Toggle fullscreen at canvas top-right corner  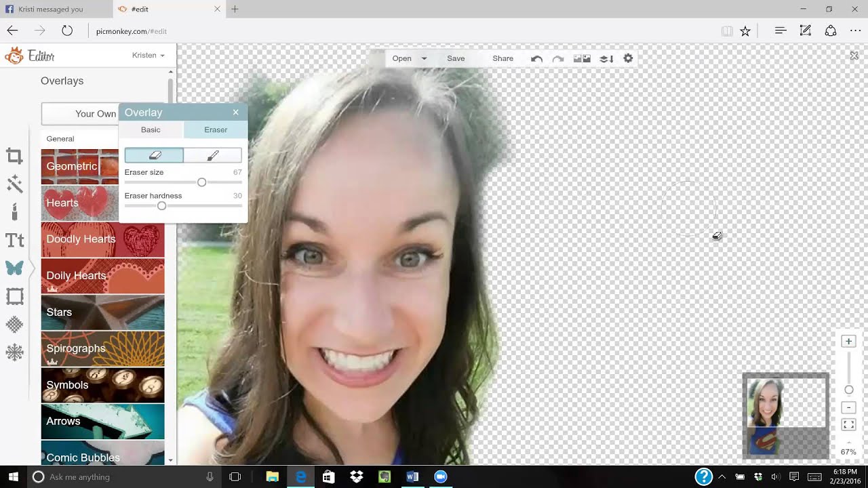click(x=854, y=56)
